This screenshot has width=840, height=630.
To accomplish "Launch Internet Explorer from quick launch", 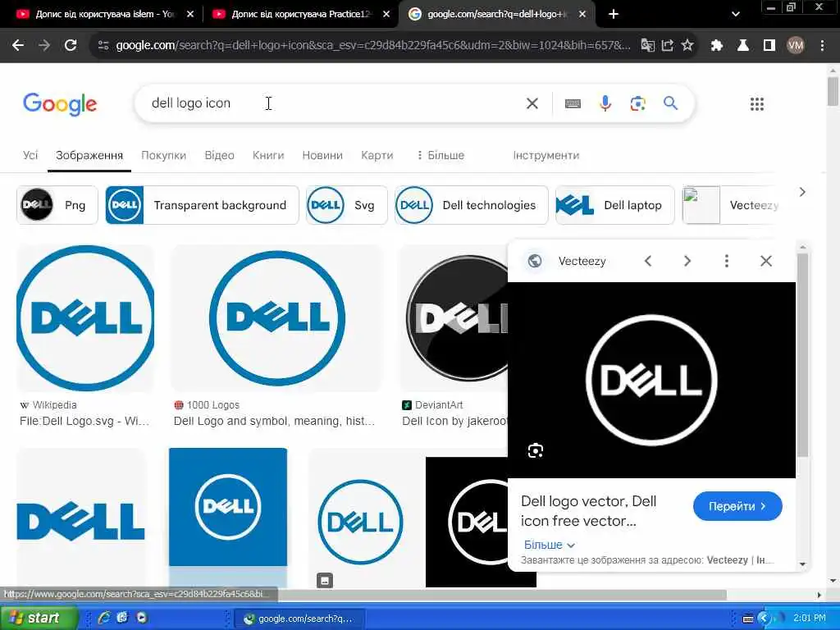I will (x=104, y=618).
